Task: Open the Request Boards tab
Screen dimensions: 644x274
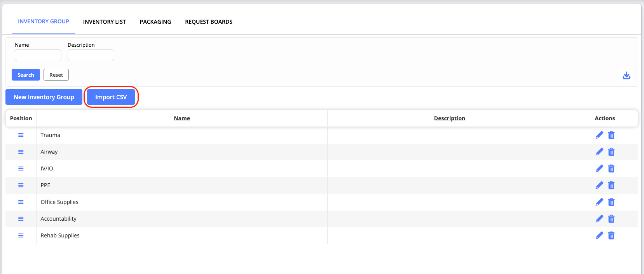Action: (x=209, y=22)
